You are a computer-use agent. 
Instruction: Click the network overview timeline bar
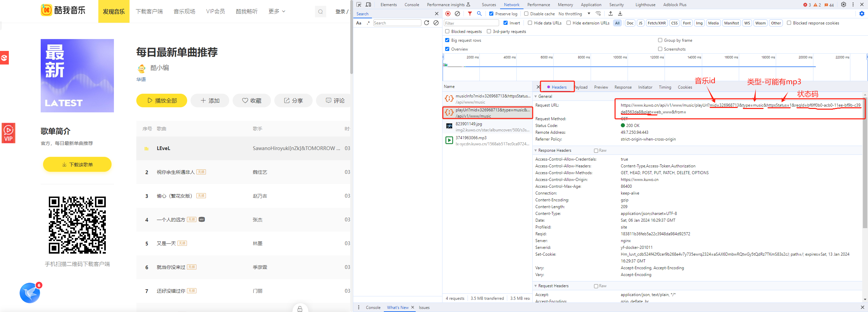pos(655,67)
